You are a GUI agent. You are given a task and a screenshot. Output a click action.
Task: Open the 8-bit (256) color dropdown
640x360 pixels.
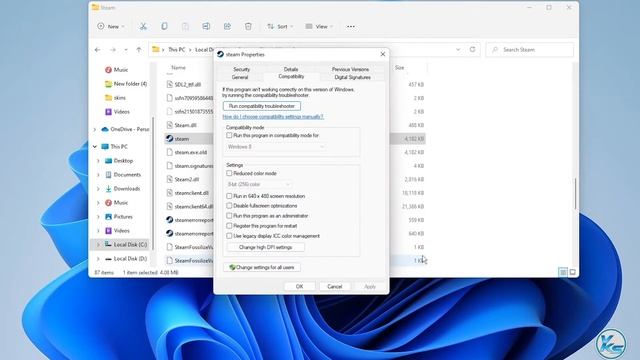pyautogui.click(x=259, y=184)
